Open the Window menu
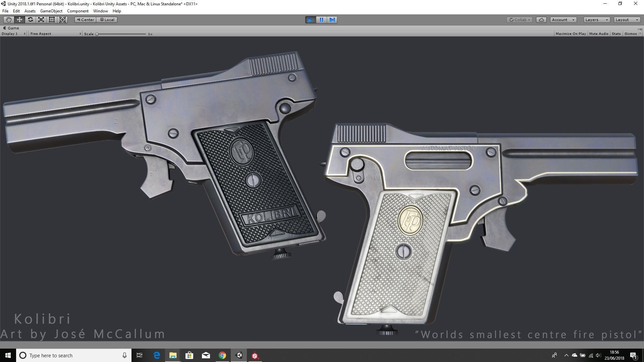 pyautogui.click(x=100, y=11)
